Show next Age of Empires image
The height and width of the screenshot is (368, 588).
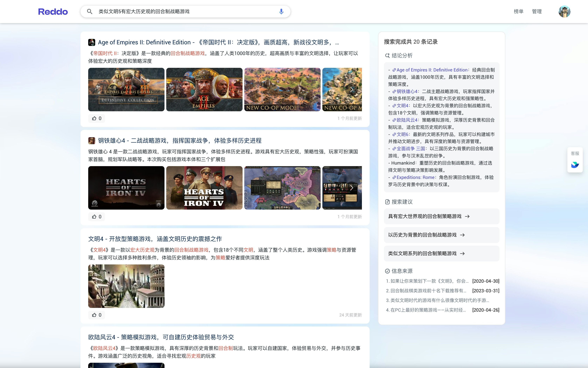coord(352,90)
